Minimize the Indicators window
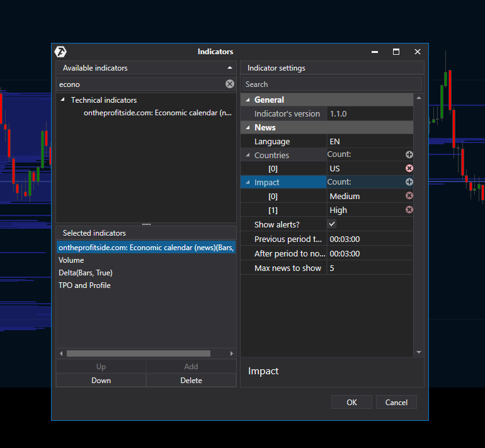Viewport: 485px width, 448px height. pyautogui.click(x=375, y=52)
